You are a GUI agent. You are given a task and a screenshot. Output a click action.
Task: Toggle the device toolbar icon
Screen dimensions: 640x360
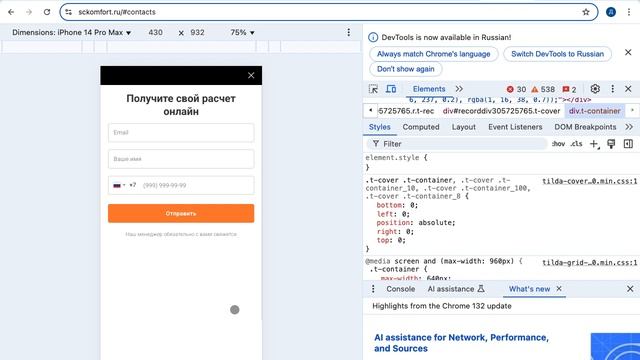point(391,89)
